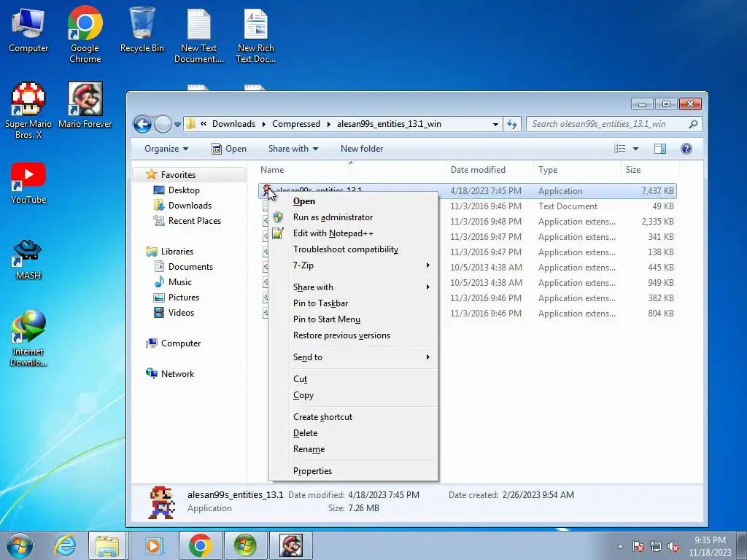Select Internet Download Manager desktop shortcut

click(x=28, y=338)
